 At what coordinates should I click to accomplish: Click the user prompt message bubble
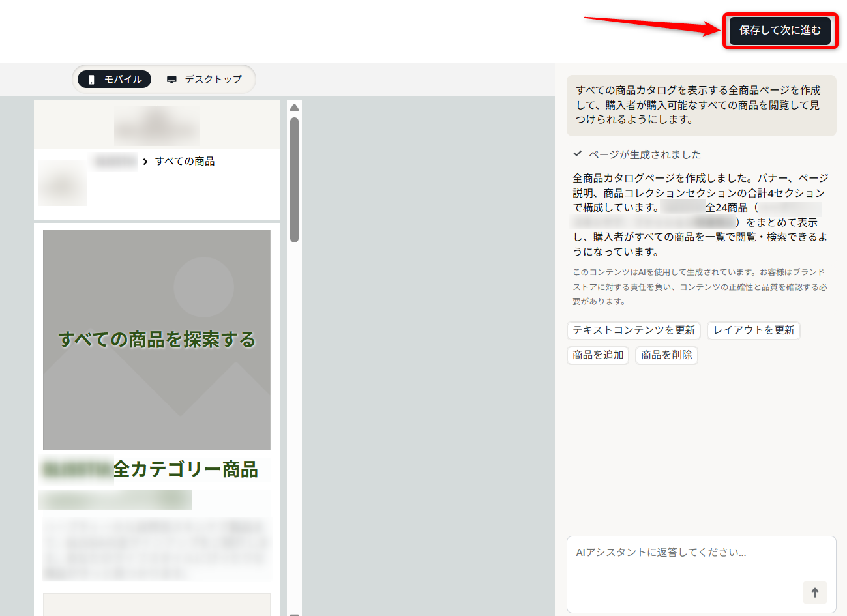tap(701, 105)
